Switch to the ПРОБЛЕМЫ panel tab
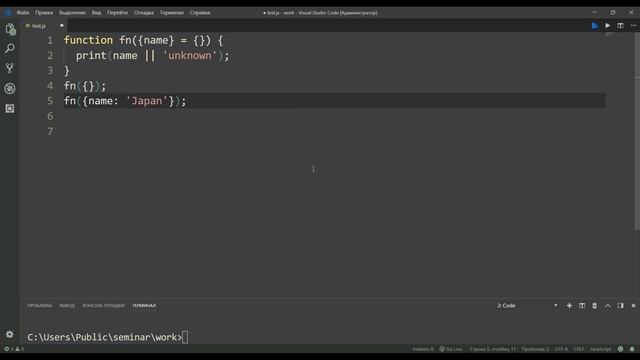 [x=40, y=306]
